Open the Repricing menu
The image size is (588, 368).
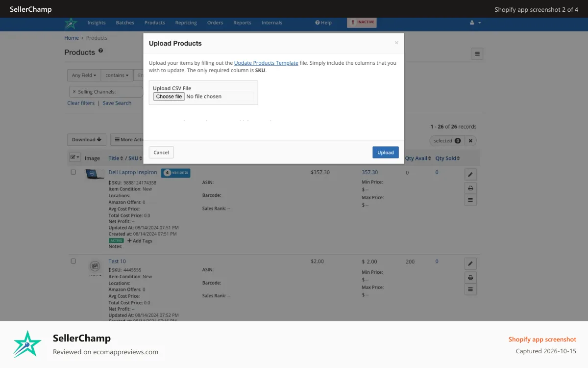coord(186,23)
